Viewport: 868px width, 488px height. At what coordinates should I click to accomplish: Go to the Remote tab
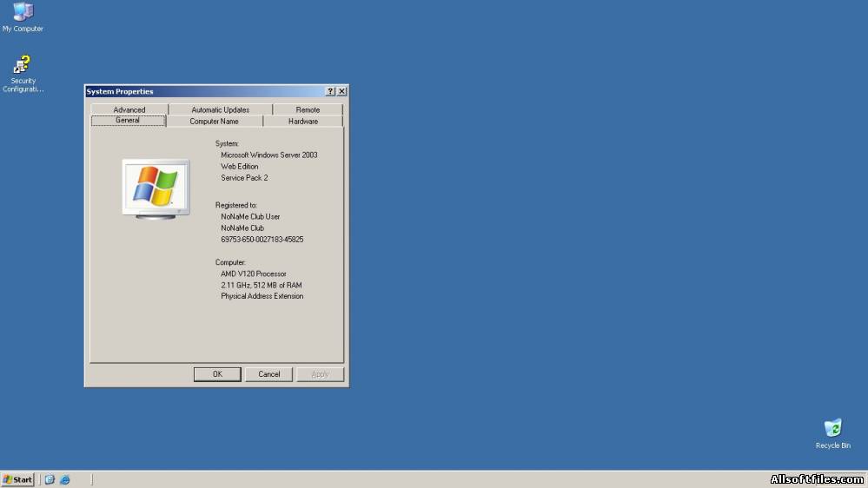tap(308, 109)
